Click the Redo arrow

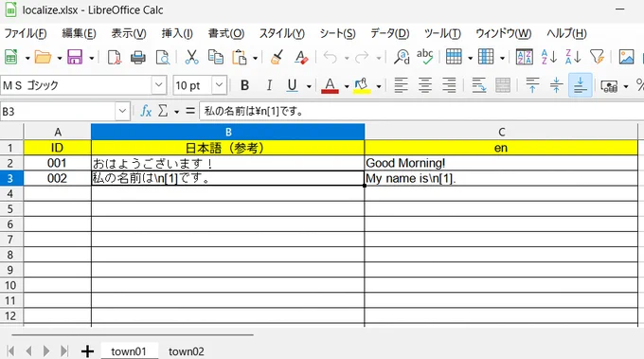pos(362,57)
